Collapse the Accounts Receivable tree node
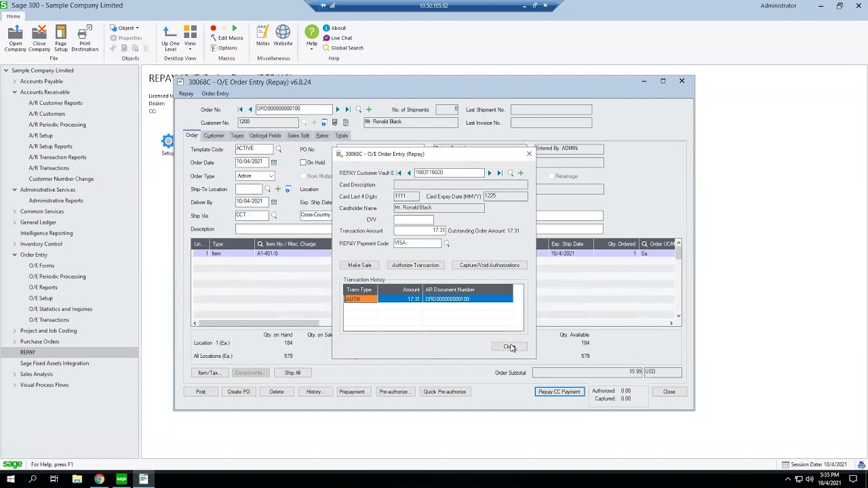Image resolution: width=868 pixels, height=488 pixels. pyautogui.click(x=14, y=92)
